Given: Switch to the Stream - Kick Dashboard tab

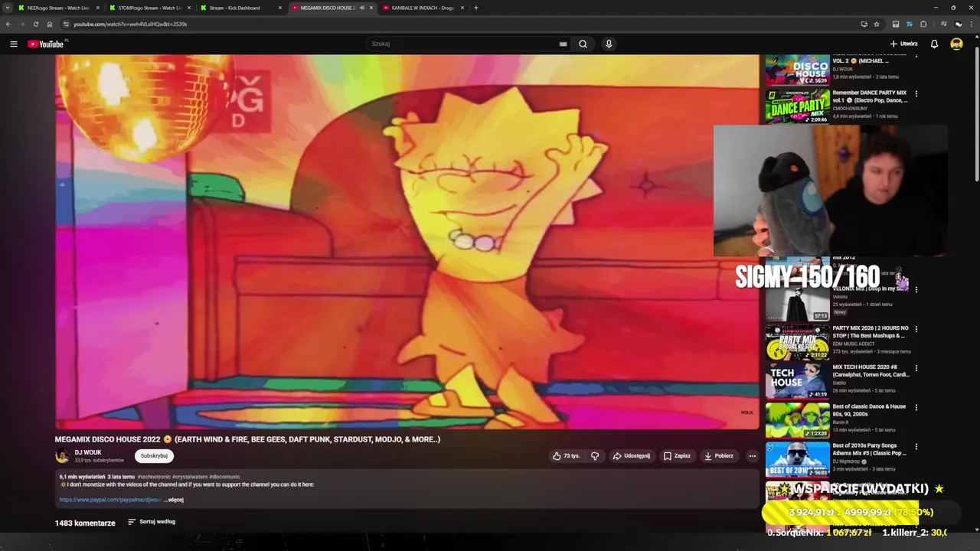Looking at the screenshot, I should pos(240,8).
